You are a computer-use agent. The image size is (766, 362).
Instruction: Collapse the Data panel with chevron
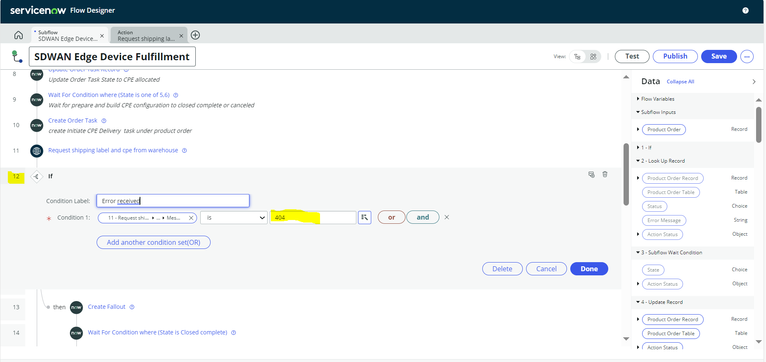click(x=754, y=82)
